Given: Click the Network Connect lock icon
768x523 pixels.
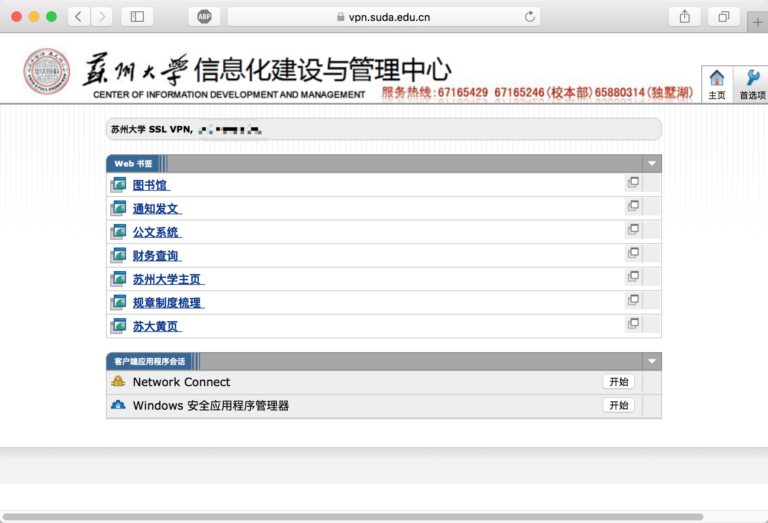Looking at the screenshot, I should [x=118, y=381].
